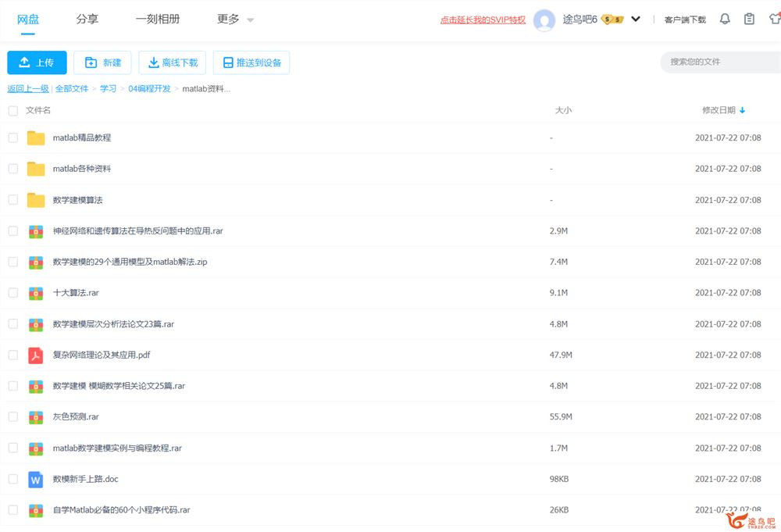Click the 新建 new folder button

tap(102, 62)
